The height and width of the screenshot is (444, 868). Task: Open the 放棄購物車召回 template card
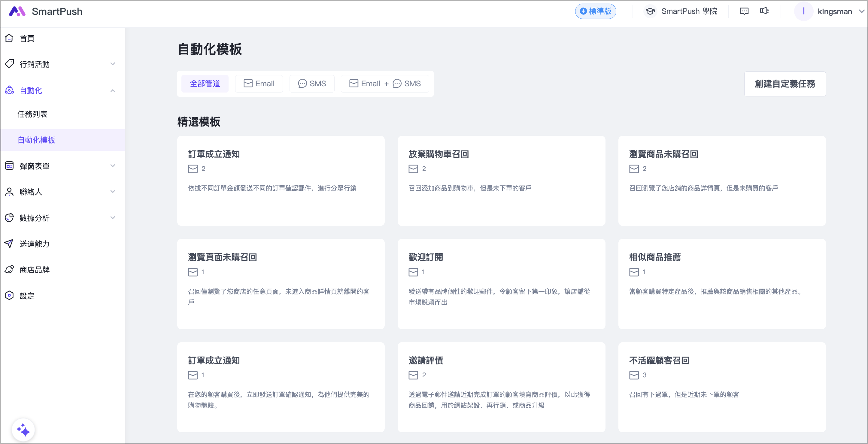(501, 181)
